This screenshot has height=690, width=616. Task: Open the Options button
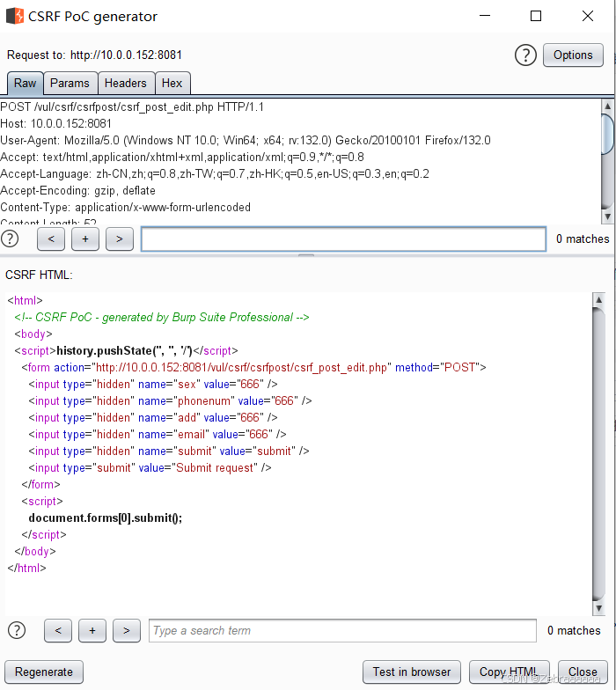point(573,55)
